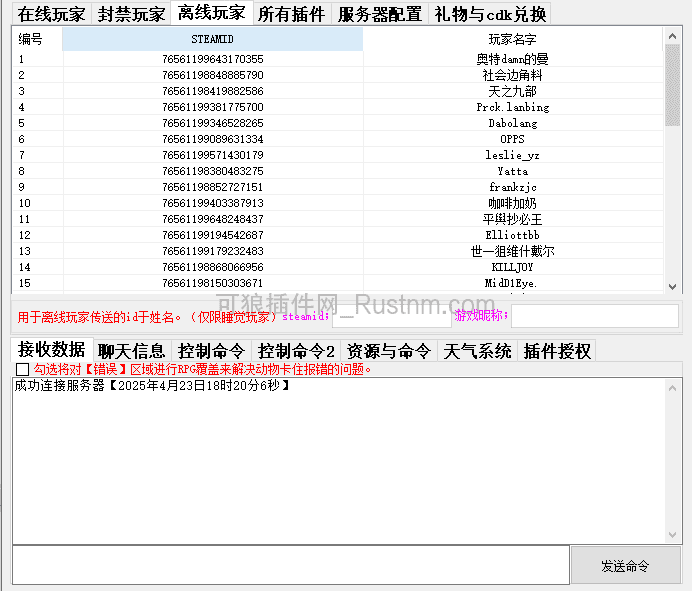Select player name 社会边角料
This screenshot has height=591, width=692.
512,75
